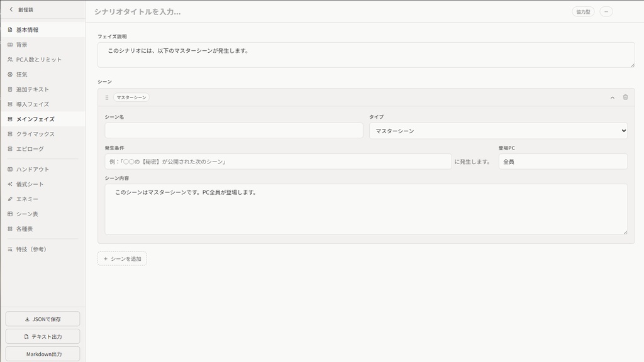644x362 pixels.
Task: Click the マスターシーン tag in scene header
Action: [x=131, y=97]
